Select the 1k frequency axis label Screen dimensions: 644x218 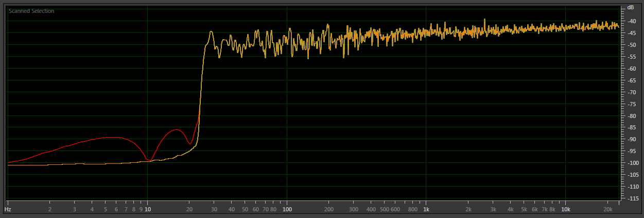(x=426, y=210)
